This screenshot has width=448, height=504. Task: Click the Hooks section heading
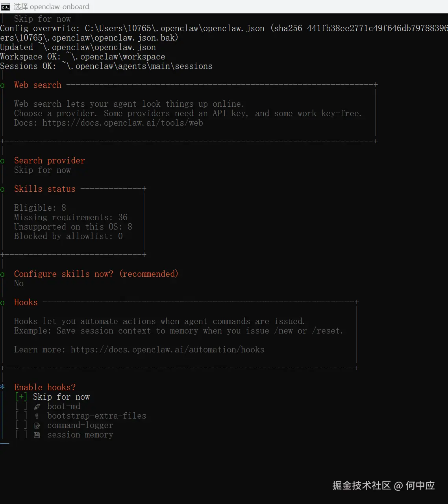coord(26,302)
